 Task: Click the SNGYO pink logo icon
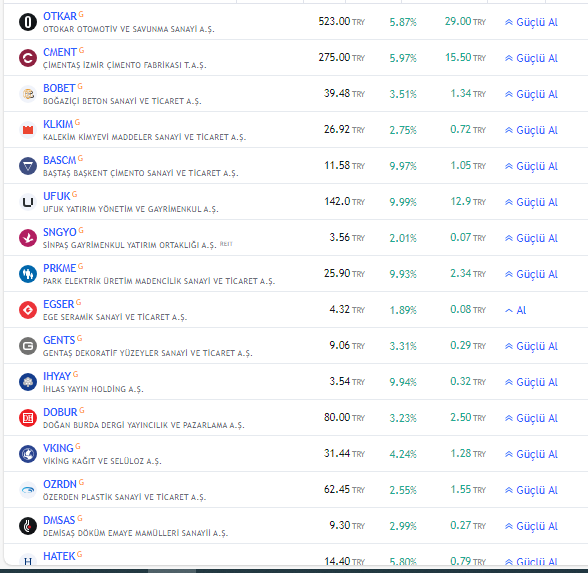tap(28, 238)
